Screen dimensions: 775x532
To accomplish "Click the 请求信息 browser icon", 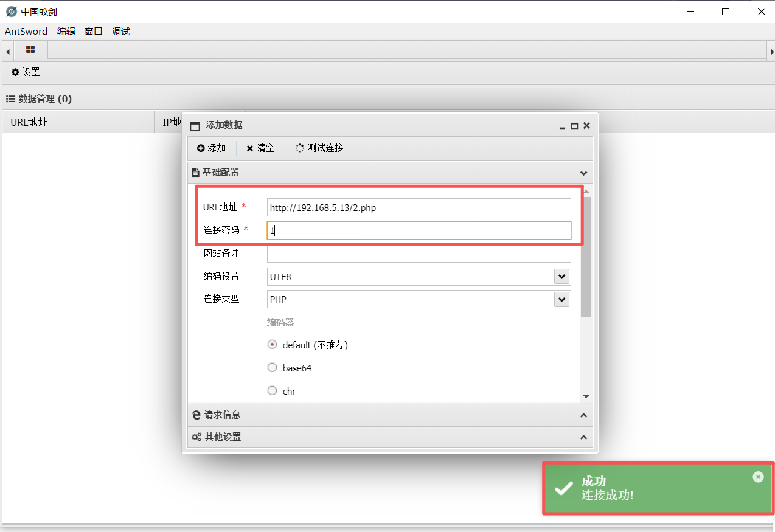I will (x=196, y=415).
